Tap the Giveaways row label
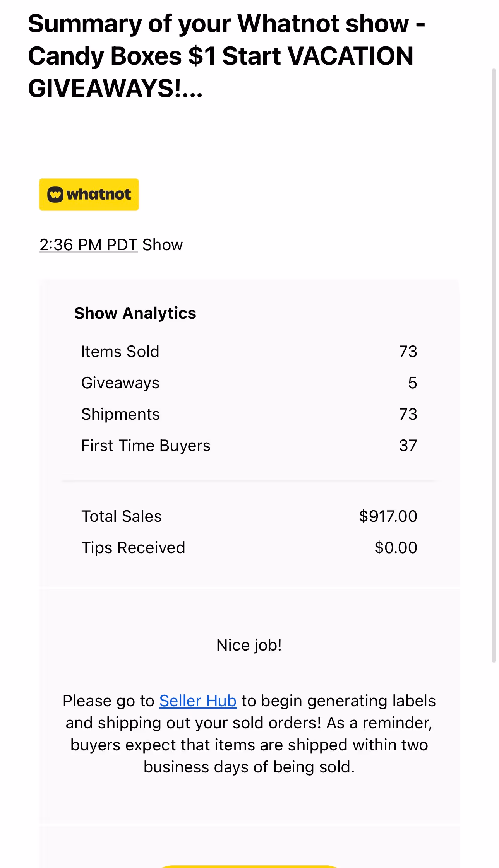The height and width of the screenshot is (868, 499). point(120,383)
